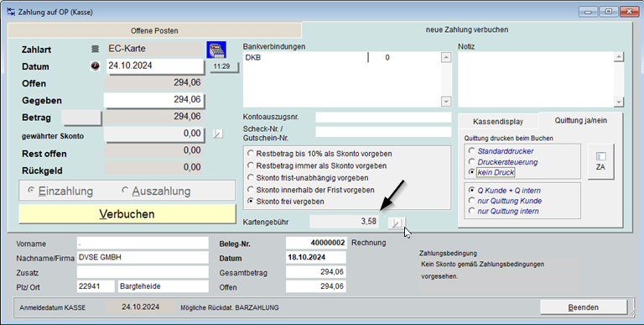The image size is (644, 325).
Task: Click inside the Notiz text area
Action: (536, 80)
